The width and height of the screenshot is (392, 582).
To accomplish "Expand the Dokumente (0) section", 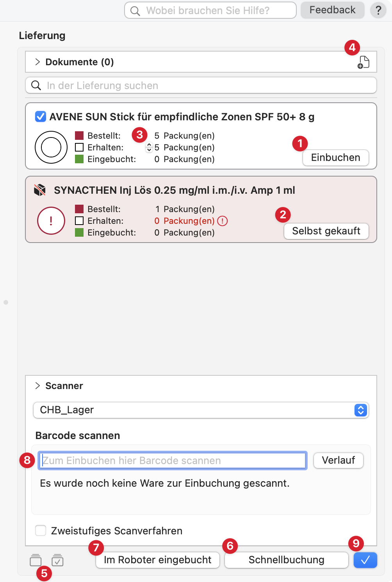I will click(x=37, y=62).
